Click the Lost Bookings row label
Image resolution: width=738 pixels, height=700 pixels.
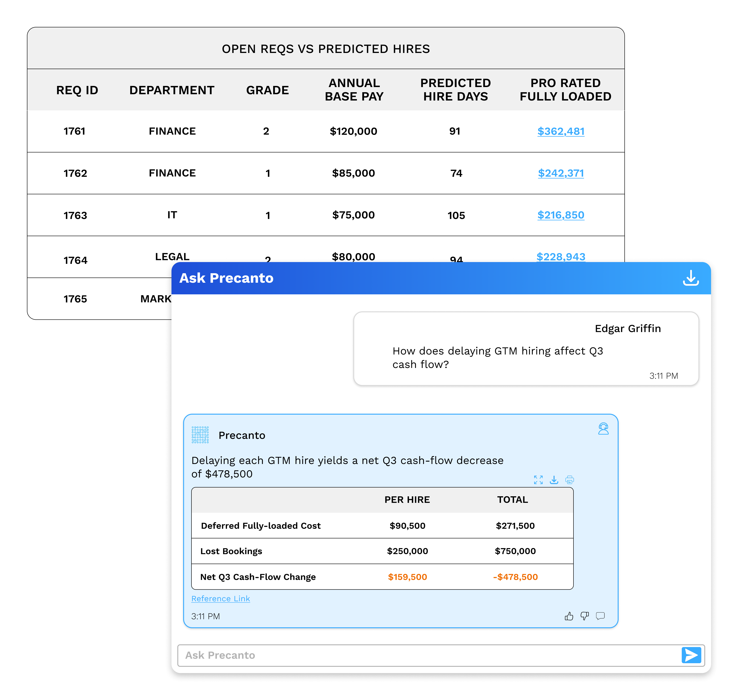tap(231, 551)
